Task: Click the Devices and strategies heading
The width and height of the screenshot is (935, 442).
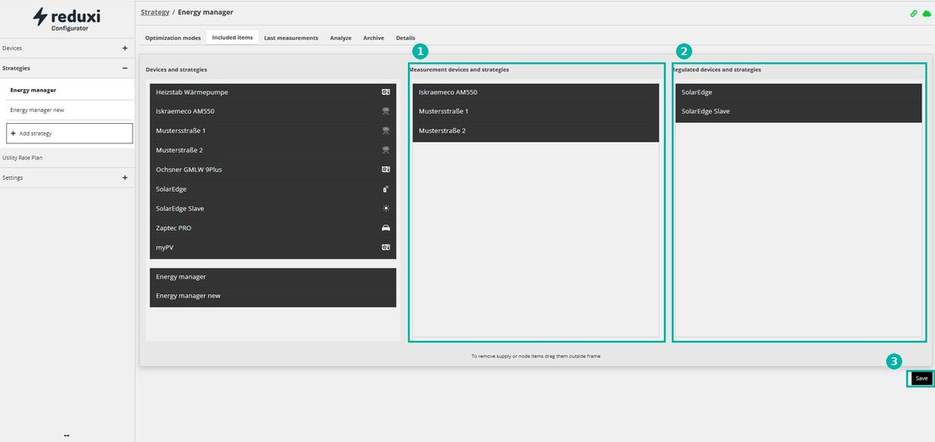Action: click(x=177, y=70)
